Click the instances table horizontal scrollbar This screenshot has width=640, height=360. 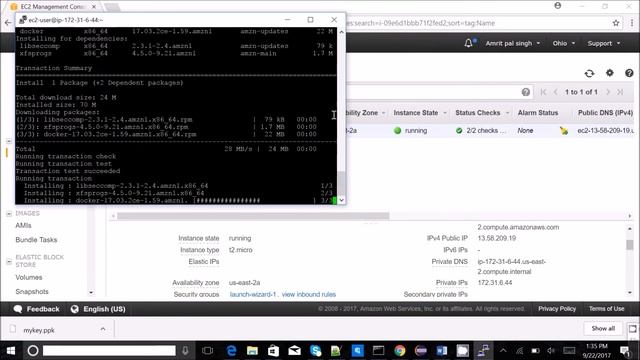point(253,216)
